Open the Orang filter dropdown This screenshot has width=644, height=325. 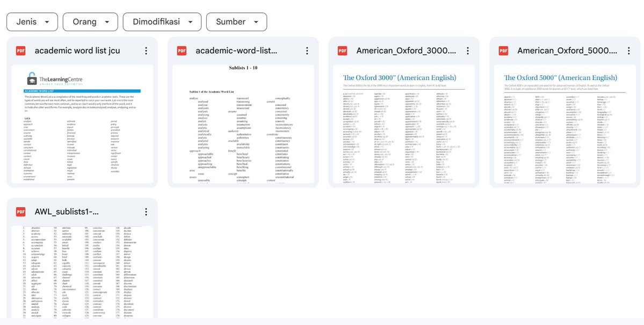[90, 22]
